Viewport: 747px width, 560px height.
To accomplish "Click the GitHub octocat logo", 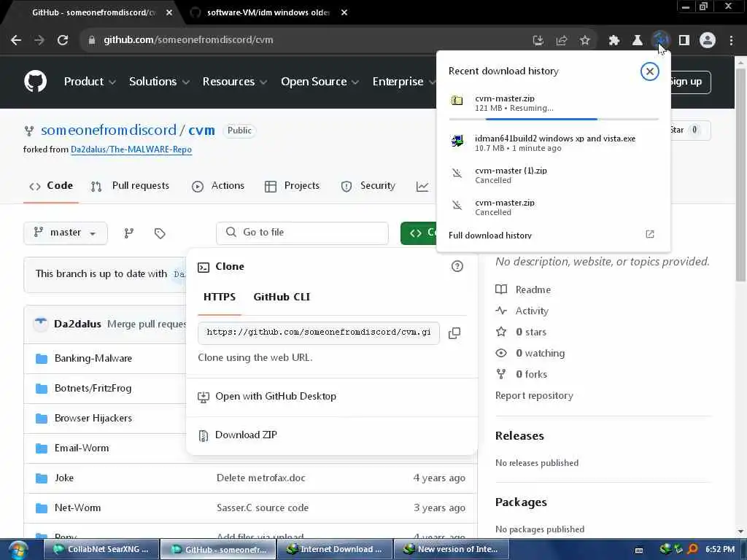I will tap(35, 82).
